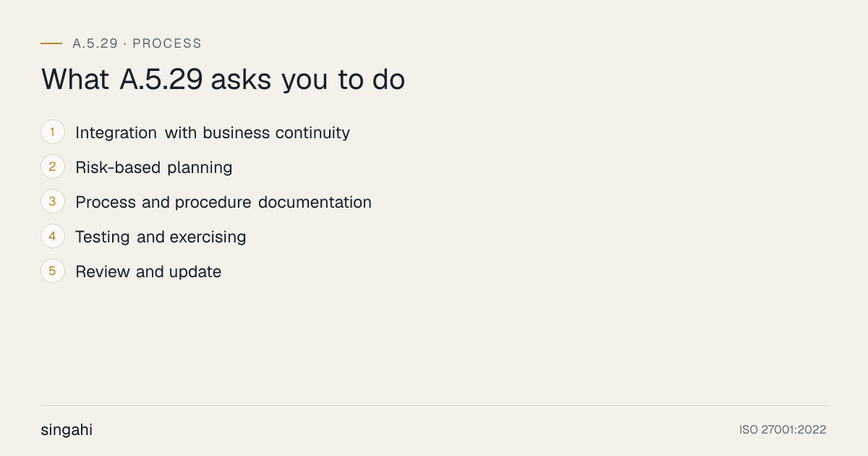Click the word 'PROCESS' in the header

(167, 43)
